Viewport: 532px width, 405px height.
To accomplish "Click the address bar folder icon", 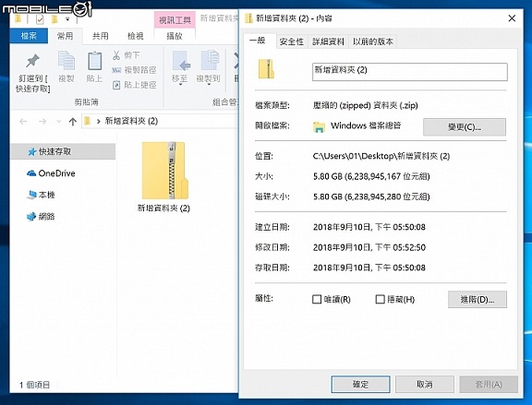I will pos(87,121).
